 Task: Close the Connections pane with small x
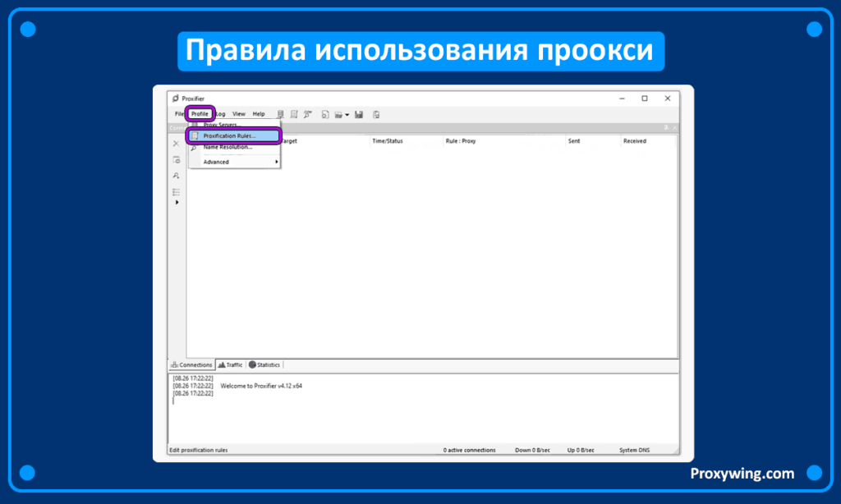(675, 127)
